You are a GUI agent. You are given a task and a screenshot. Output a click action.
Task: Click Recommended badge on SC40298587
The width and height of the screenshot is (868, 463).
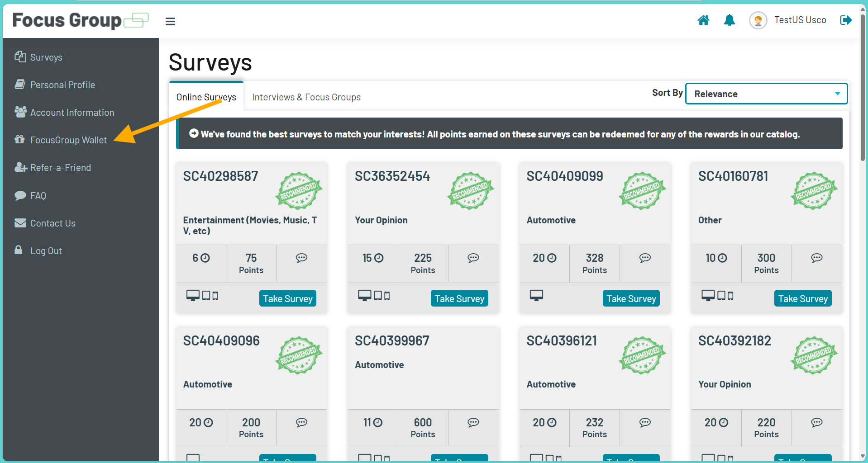coord(299,191)
